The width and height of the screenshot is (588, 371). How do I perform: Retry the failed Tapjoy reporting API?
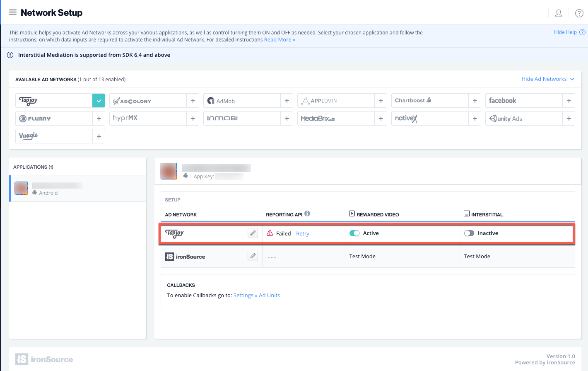click(x=303, y=234)
